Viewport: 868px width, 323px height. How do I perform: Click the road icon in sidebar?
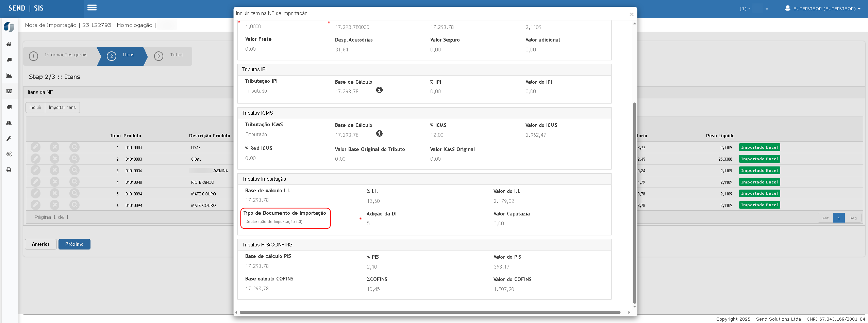coord(9,123)
